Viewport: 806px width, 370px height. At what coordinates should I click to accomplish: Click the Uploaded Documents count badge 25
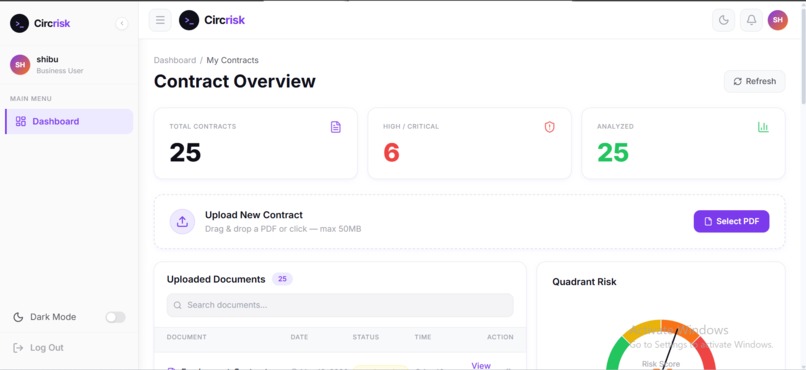click(x=282, y=279)
